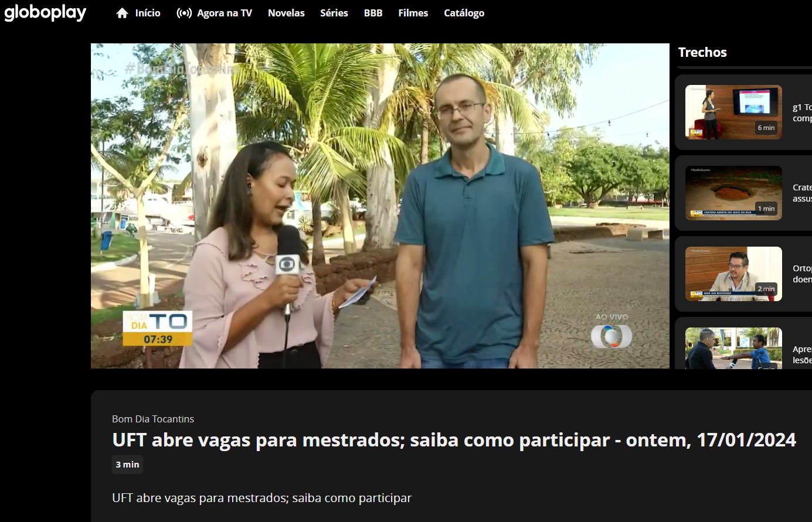Click the live broadcast icon beside Agora na TV
The width and height of the screenshot is (812, 522).
tap(184, 13)
